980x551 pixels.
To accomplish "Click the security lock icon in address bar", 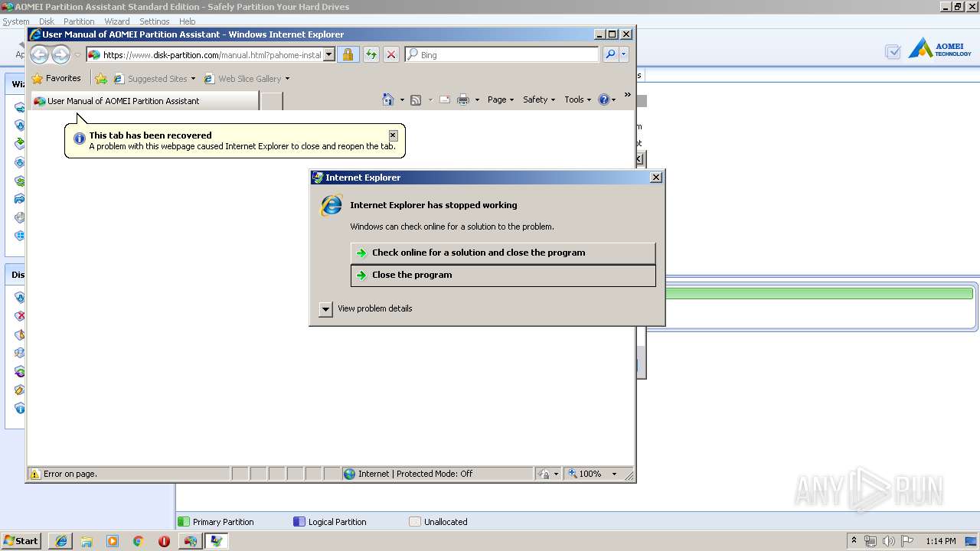I will coord(348,54).
